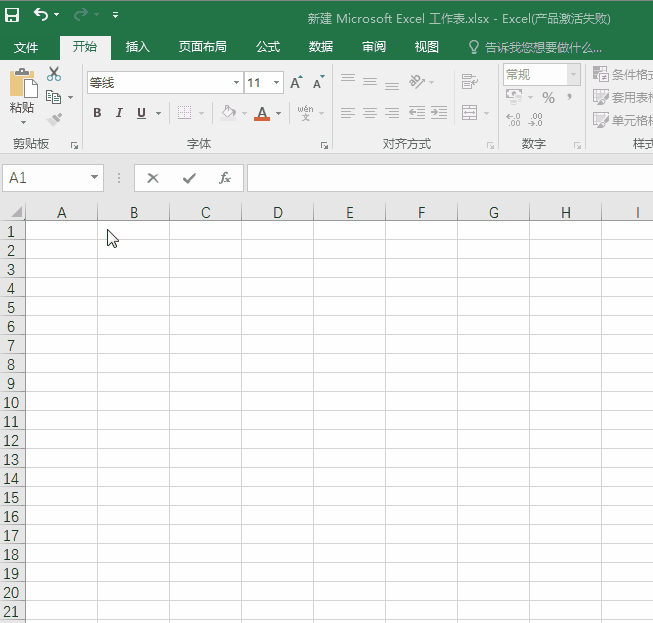Select column D header
653x623 pixels.
(x=278, y=212)
